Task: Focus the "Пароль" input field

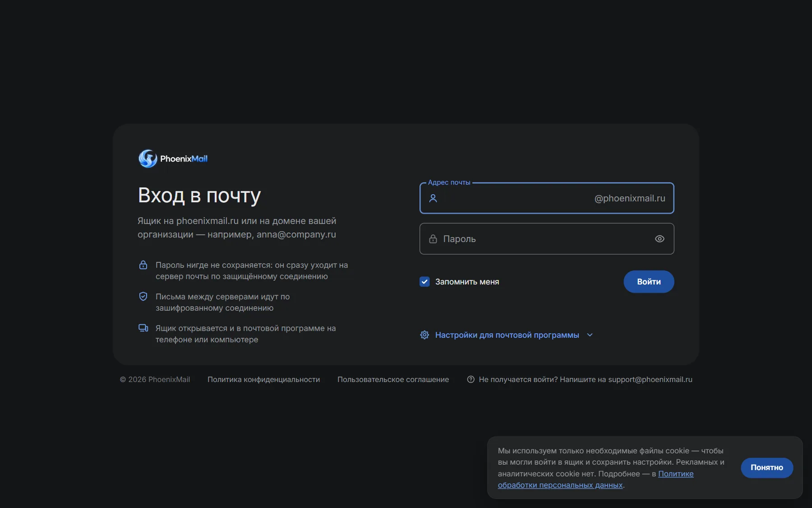Action: pos(547,239)
